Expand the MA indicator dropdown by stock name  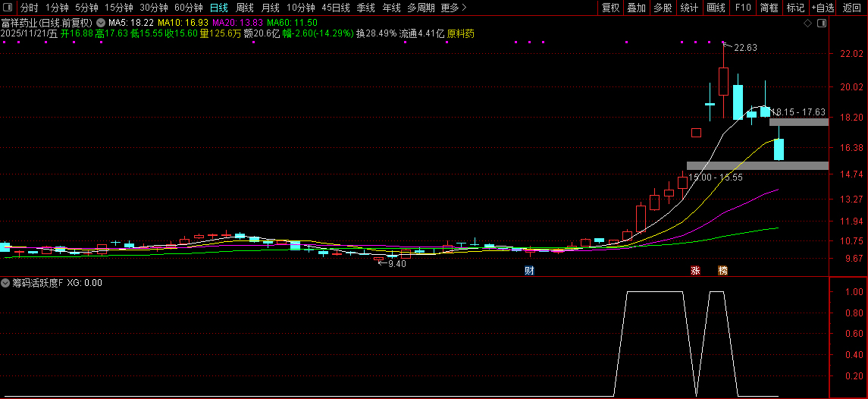101,24
